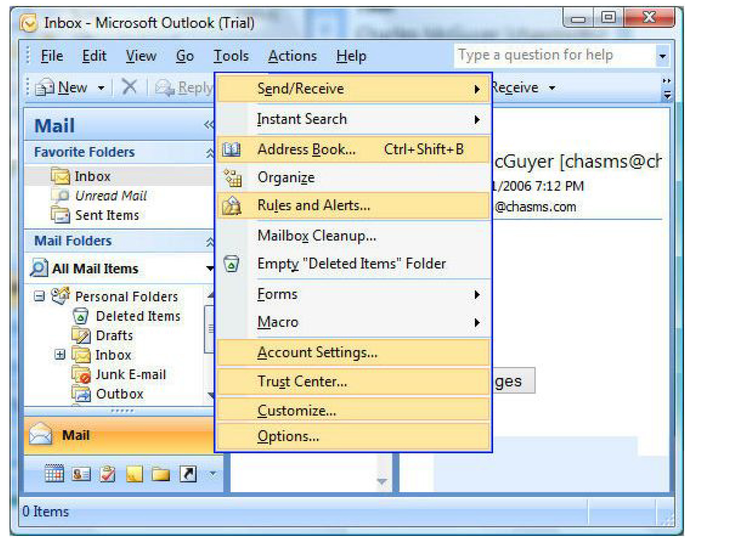The height and width of the screenshot is (539, 756).
Task: Open the Contacts icon in navigation bar
Action: (x=81, y=474)
